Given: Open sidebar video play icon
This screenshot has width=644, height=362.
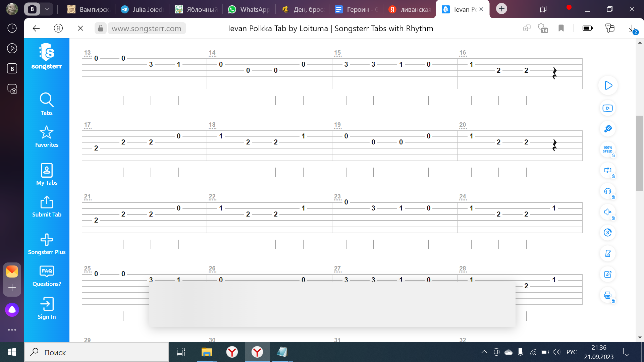Looking at the screenshot, I should pos(12,48).
